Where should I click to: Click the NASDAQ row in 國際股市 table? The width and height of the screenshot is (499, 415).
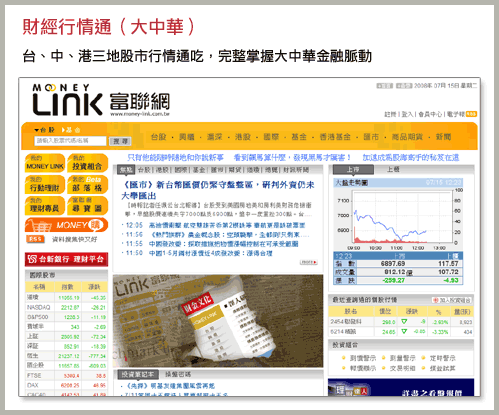click(x=66, y=307)
